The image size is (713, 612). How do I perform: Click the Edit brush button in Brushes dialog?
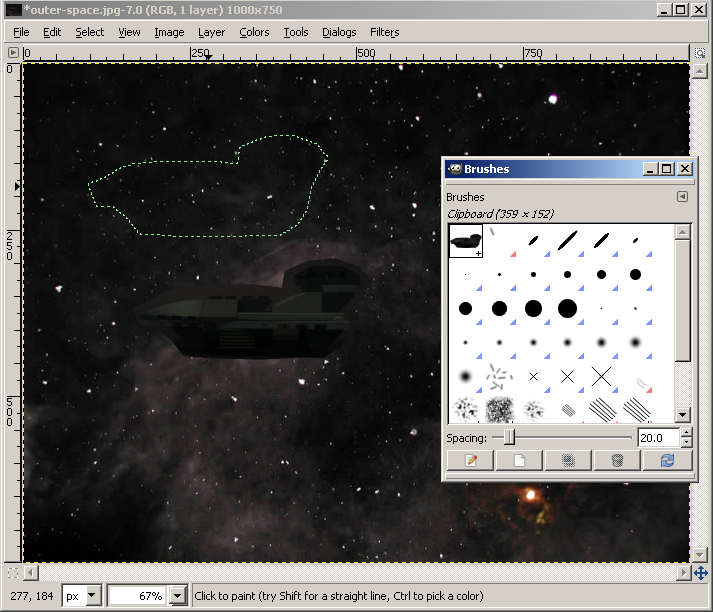pyautogui.click(x=470, y=461)
